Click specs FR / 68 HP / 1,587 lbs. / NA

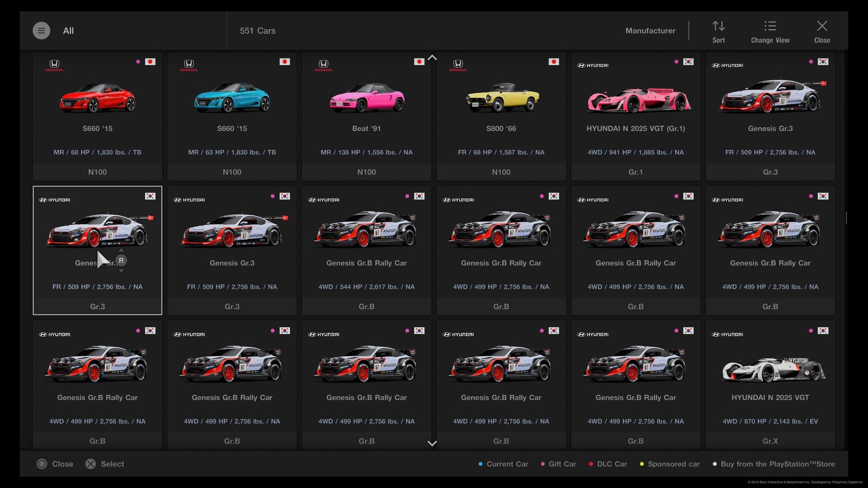[501, 152]
